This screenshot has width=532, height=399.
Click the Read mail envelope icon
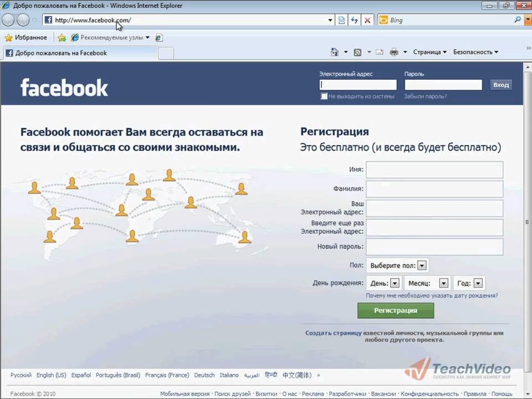tap(380, 52)
